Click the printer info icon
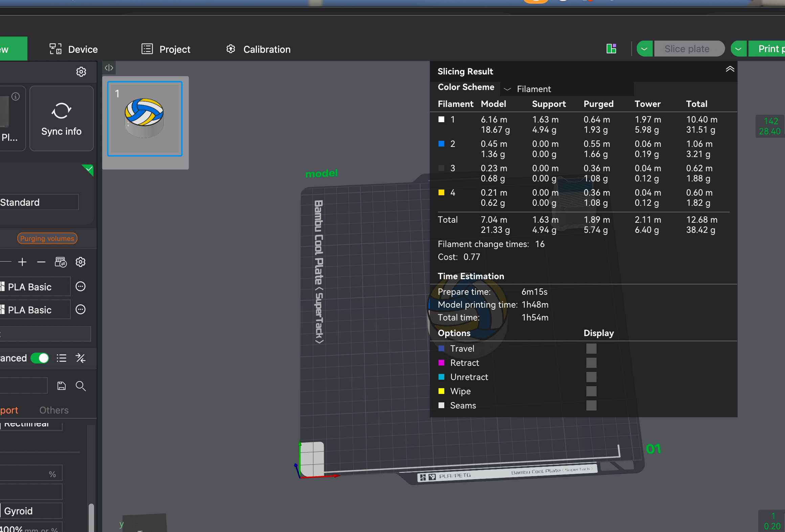This screenshot has width=785, height=532. [16, 96]
